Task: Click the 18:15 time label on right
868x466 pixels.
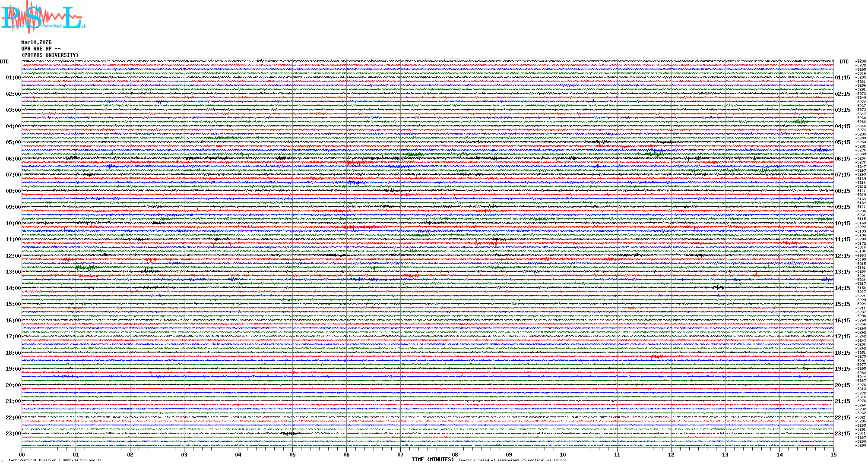Action: pyautogui.click(x=842, y=353)
